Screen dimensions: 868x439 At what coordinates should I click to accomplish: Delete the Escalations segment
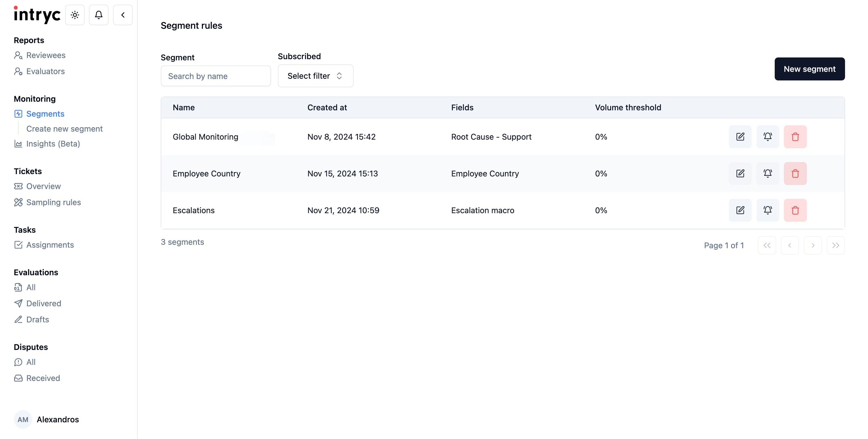pos(795,210)
